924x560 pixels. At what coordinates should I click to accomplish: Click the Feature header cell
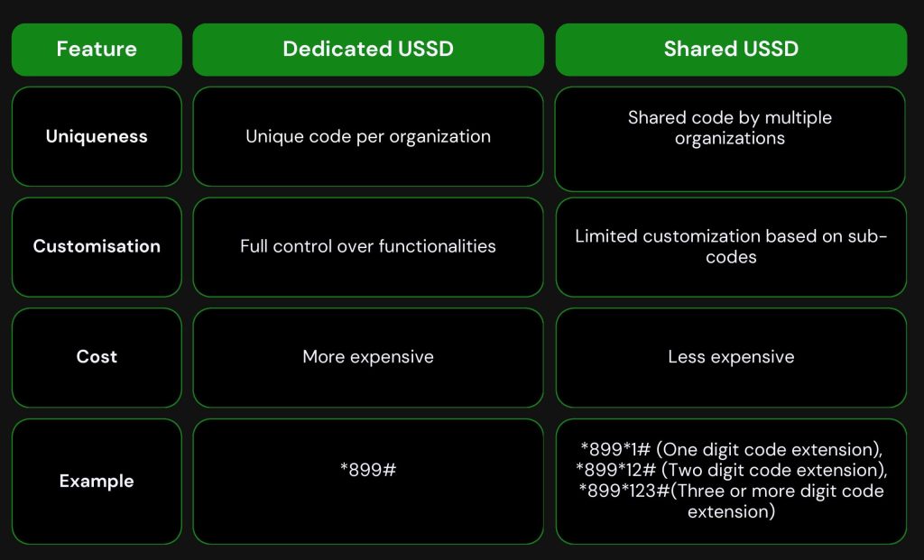[97, 50]
